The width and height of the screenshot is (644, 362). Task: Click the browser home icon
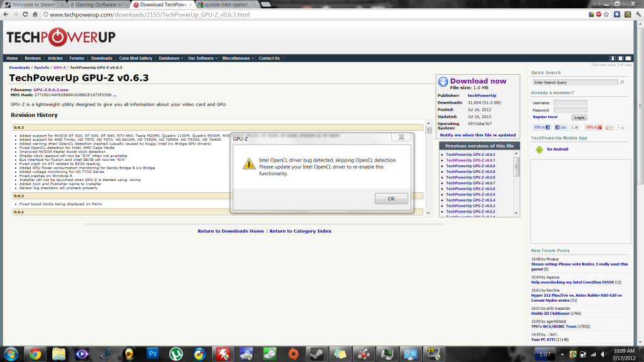point(35,14)
